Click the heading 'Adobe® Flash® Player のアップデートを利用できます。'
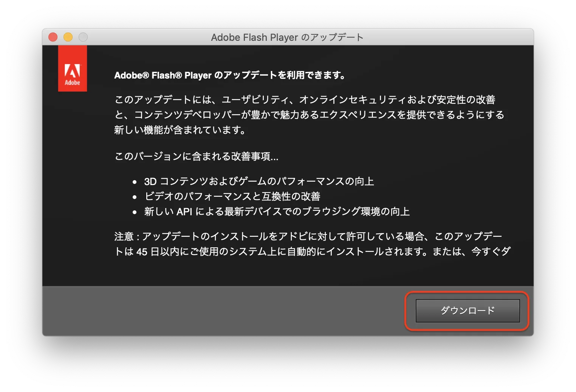This screenshot has height=392, width=576. pos(230,75)
